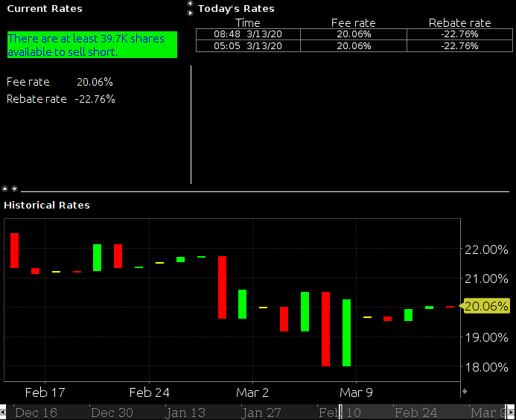Click the left arrow beside Today's Rates

[x=190, y=4]
